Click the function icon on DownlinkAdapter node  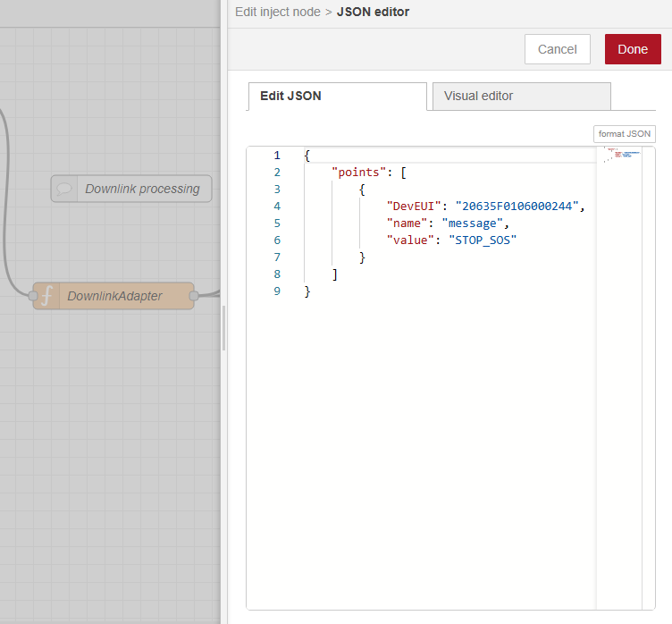pos(46,296)
